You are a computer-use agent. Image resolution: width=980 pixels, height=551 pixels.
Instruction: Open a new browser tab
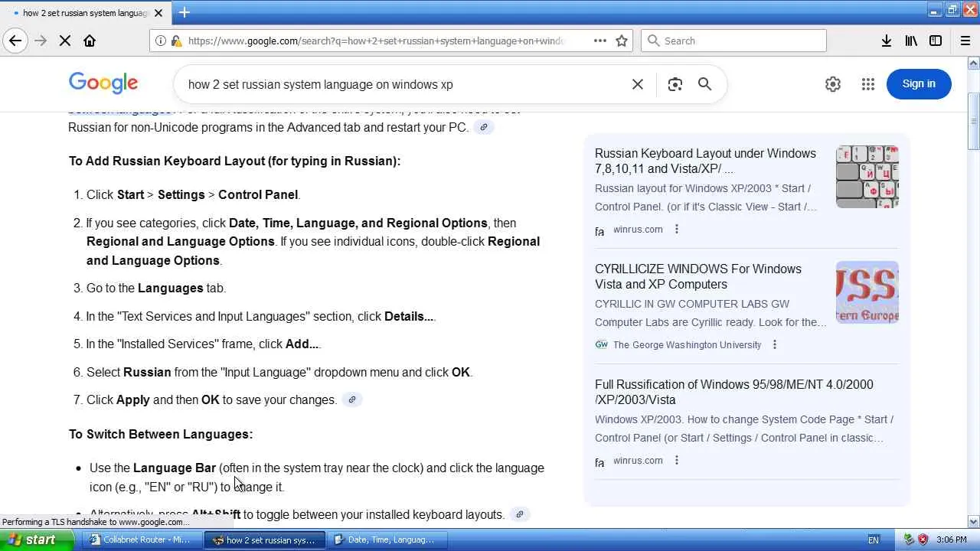(x=185, y=12)
